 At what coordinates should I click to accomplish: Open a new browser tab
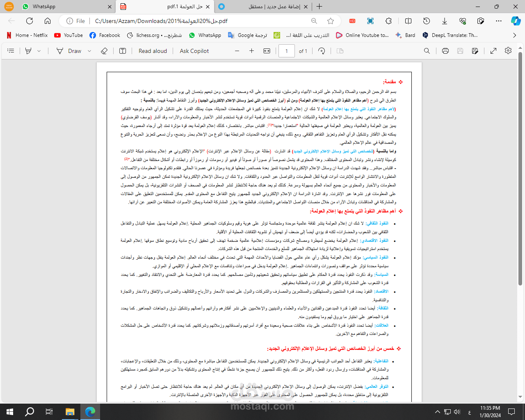[320, 7]
